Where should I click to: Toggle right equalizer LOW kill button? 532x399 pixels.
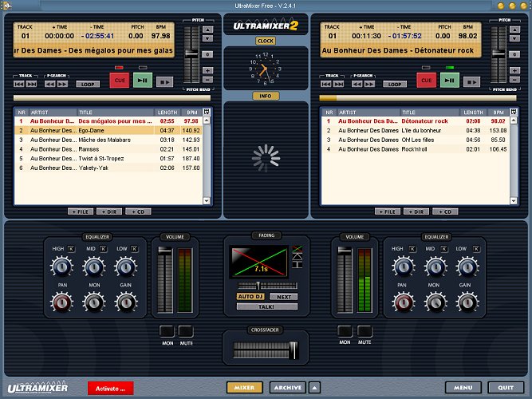[x=476, y=249]
